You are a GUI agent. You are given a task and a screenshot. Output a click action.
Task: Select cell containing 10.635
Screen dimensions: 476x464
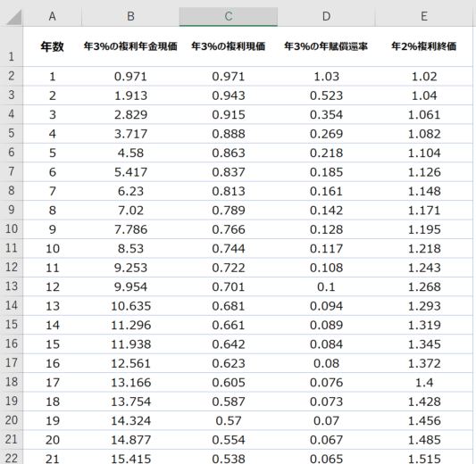click(130, 306)
